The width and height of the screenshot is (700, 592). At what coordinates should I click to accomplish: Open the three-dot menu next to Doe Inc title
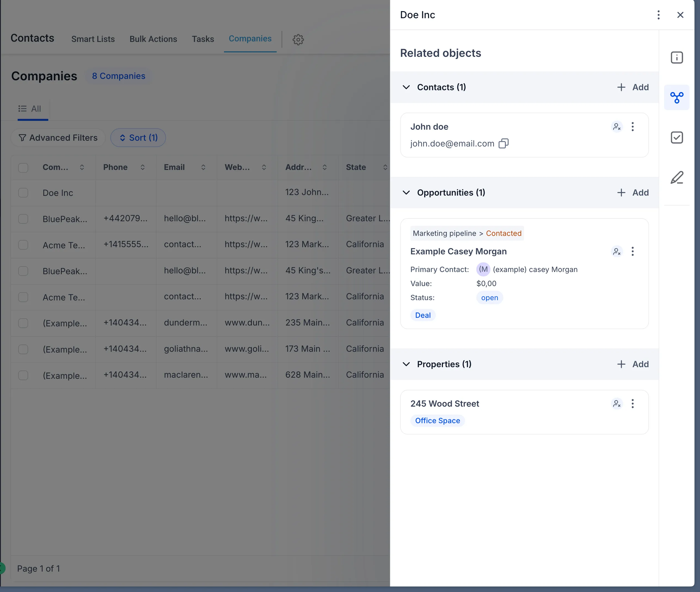tap(658, 15)
